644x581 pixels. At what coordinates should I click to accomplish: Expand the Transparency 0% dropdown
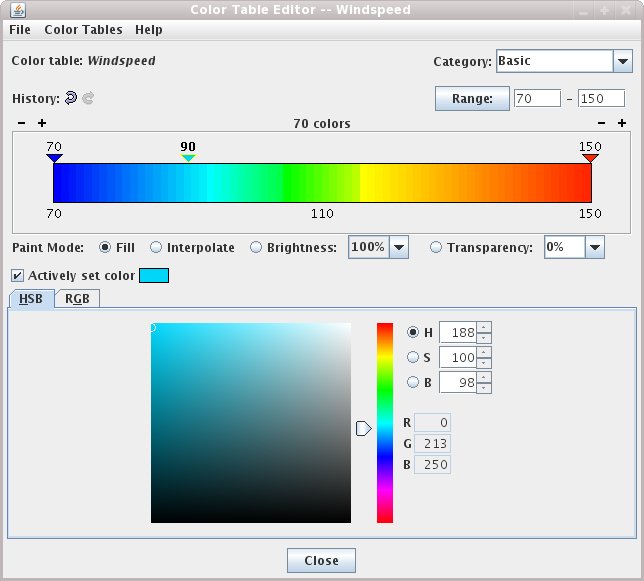click(595, 247)
